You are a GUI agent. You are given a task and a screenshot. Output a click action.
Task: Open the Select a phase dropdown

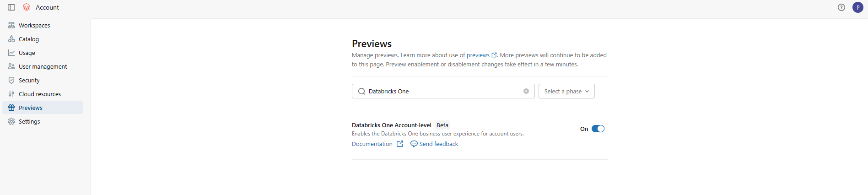click(566, 91)
